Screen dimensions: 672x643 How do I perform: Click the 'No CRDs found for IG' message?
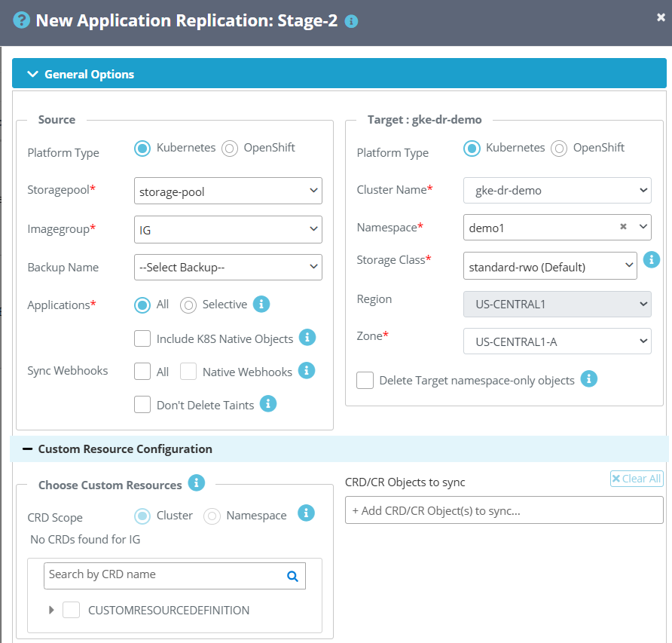pyautogui.click(x=85, y=540)
